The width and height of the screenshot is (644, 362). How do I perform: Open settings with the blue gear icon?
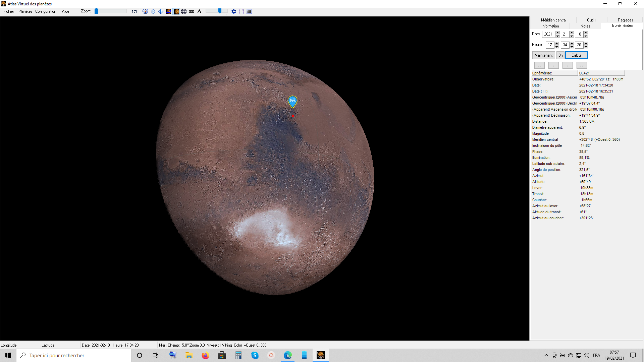(x=234, y=11)
